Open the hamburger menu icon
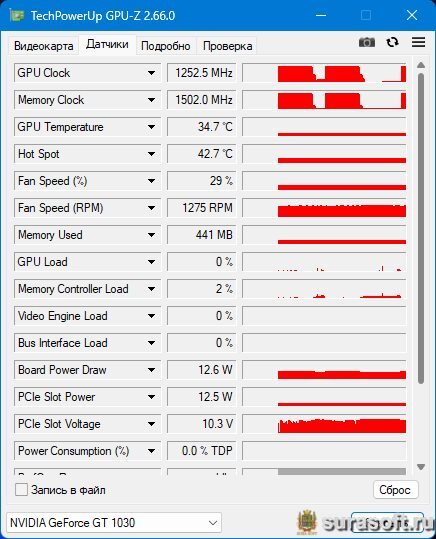This screenshot has height=539, width=436. coord(418,42)
